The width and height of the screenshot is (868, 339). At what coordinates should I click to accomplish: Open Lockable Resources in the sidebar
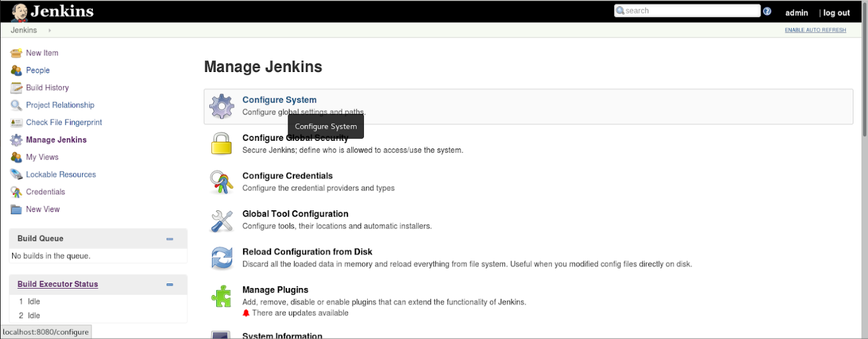click(x=61, y=174)
